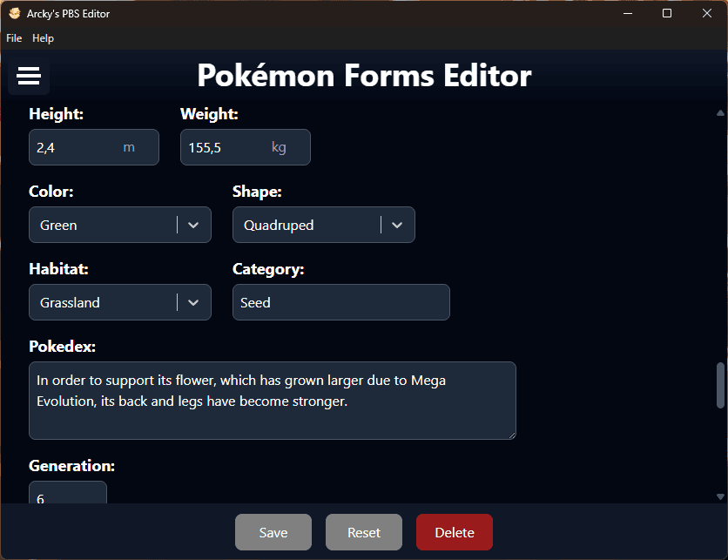728x560 pixels.
Task: Click the scrollbar up arrow
Action: [x=720, y=113]
